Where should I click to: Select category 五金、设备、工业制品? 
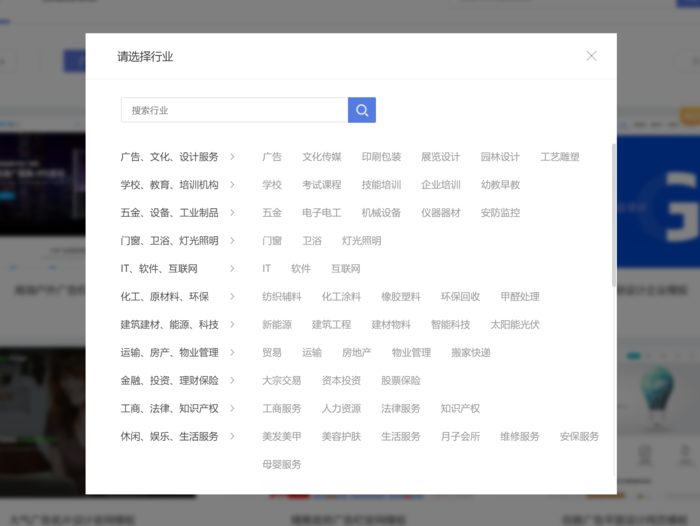point(170,213)
